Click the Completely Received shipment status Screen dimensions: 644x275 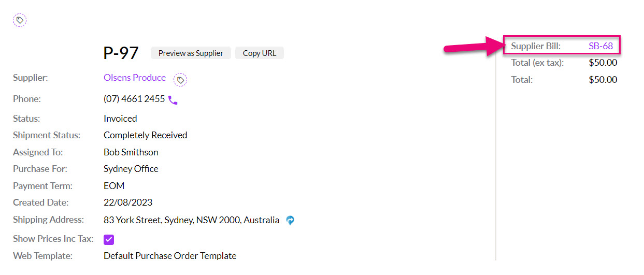[x=146, y=135]
